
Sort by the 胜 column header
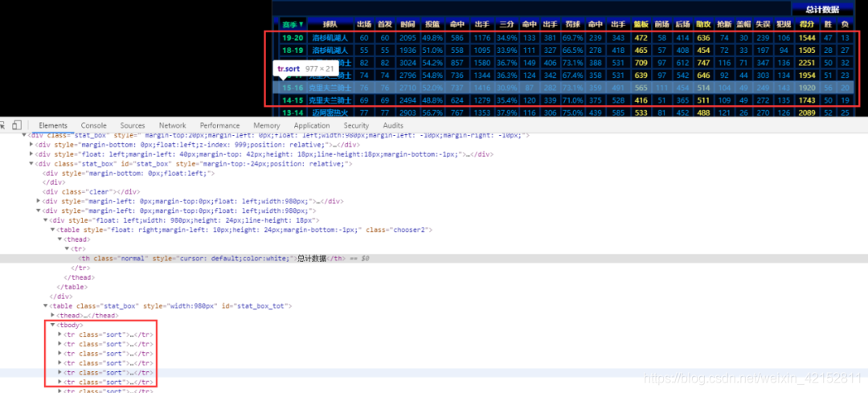828,24
